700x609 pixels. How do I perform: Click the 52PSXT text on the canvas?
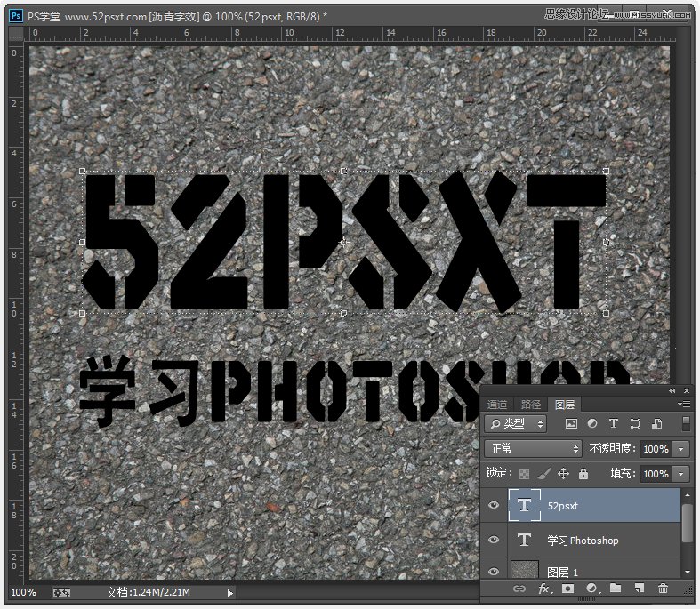[344, 242]
